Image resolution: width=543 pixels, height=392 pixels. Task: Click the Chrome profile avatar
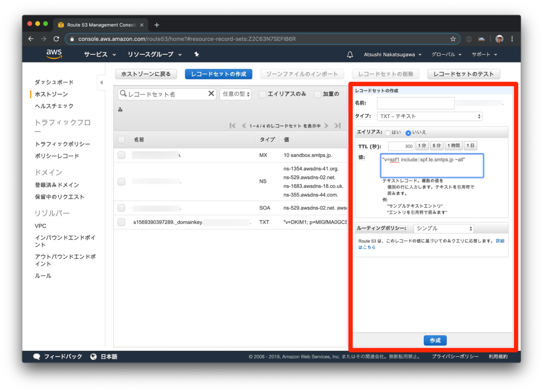pyautogui.click(x=499, y=39)
